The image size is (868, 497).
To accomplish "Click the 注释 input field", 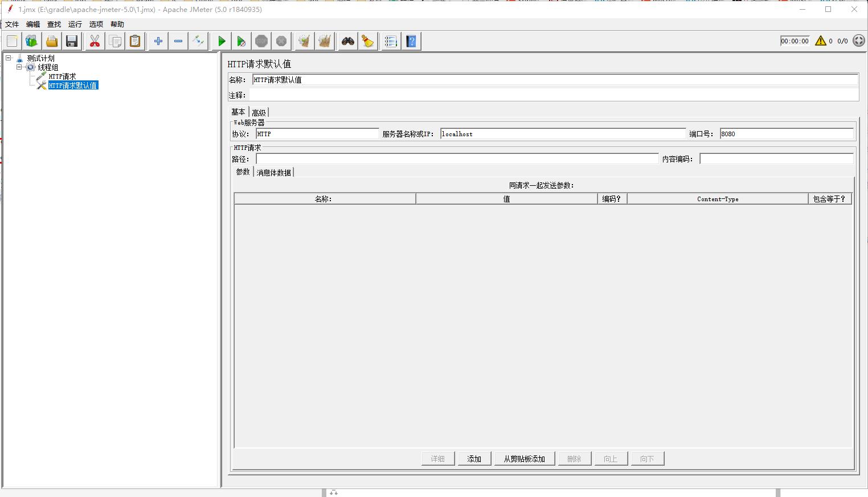I will (x=554, y=95).
